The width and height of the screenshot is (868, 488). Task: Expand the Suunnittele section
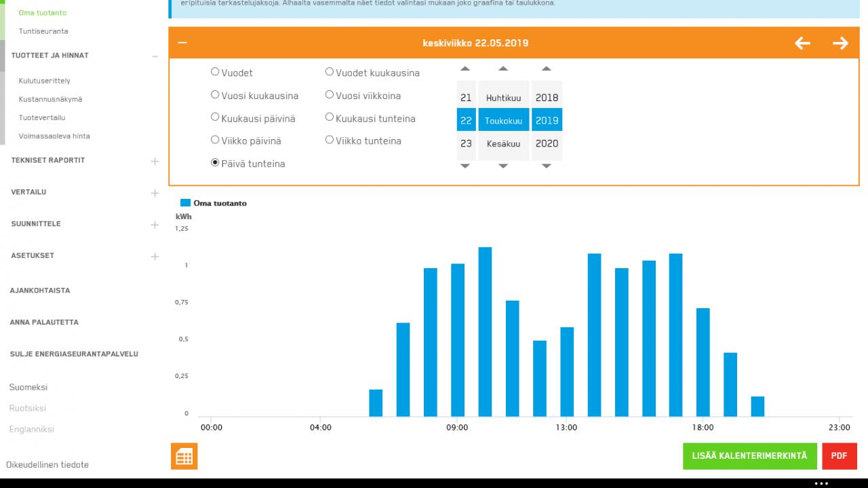point(155,225)
